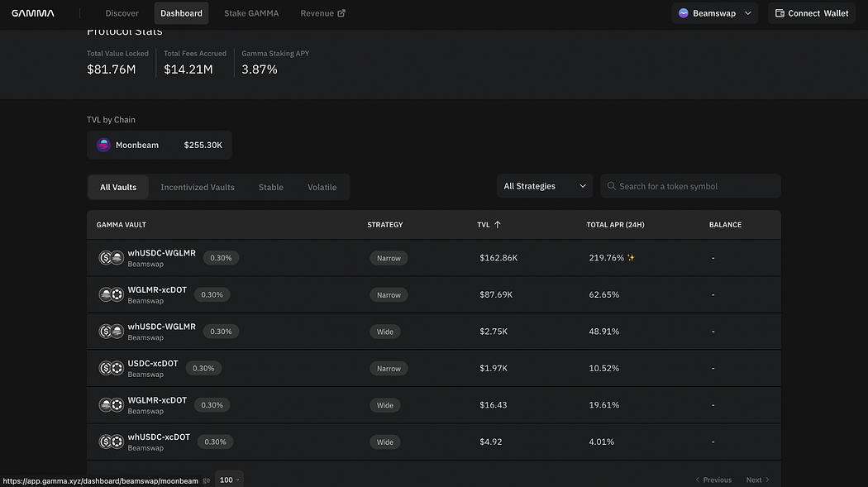This screenshot has height=487, width=868.
Task: Click token pair icon of the $2.75K vault
Action: [x=111, y=332]
